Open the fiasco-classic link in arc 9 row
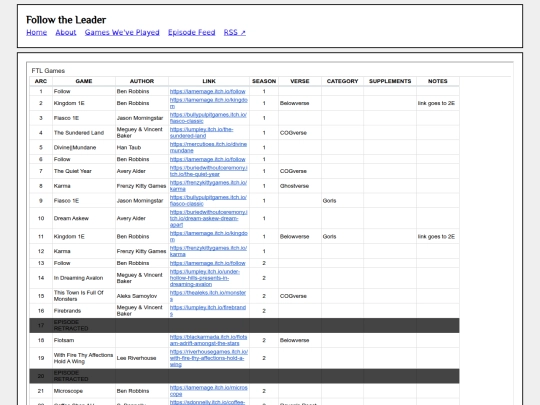This screenshot has height=405, width=540. tap(208, 200)
